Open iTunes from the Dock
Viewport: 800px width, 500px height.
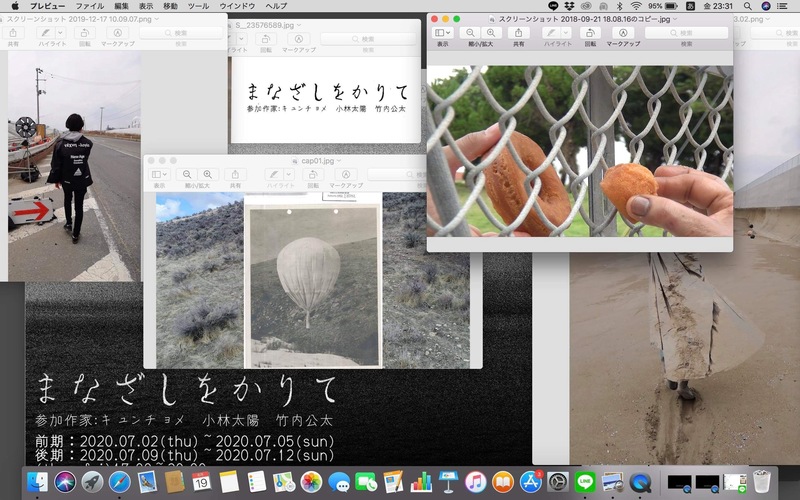pos(476,482)
